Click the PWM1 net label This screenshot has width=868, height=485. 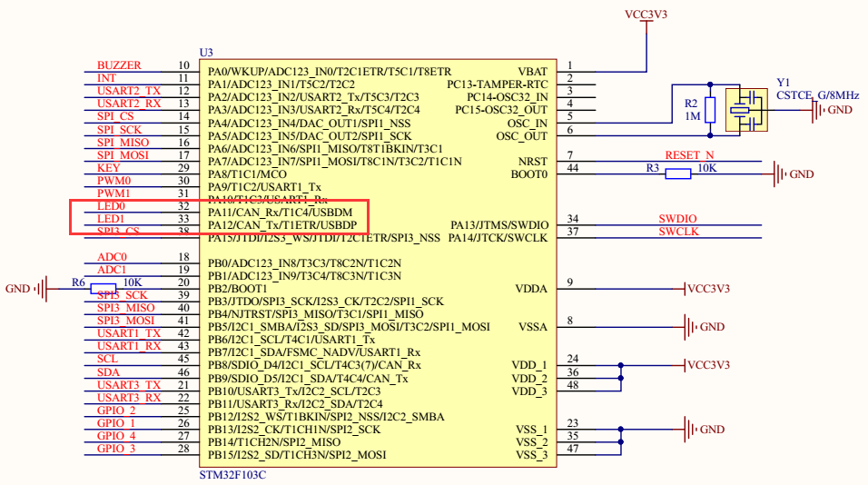(x=113, y=193)
